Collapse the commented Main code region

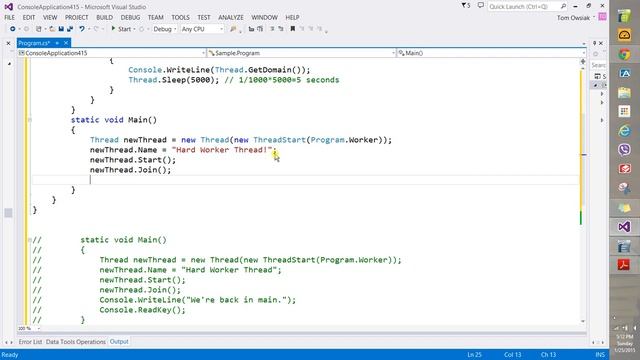point(30,240)
